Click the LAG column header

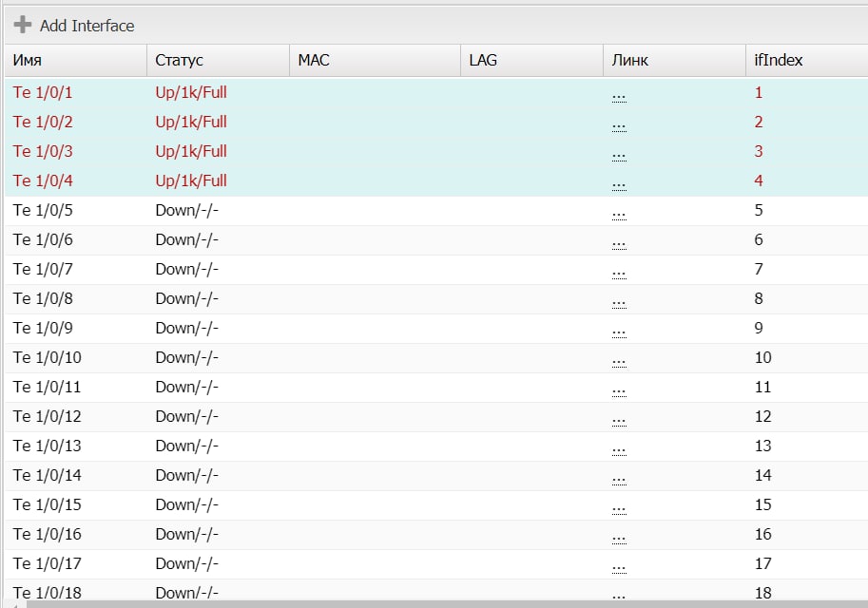(x=532, y=60)
